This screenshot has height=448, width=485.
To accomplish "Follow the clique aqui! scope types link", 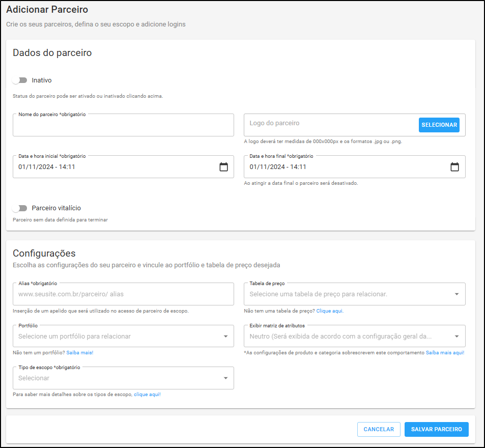I will point(147,395).
